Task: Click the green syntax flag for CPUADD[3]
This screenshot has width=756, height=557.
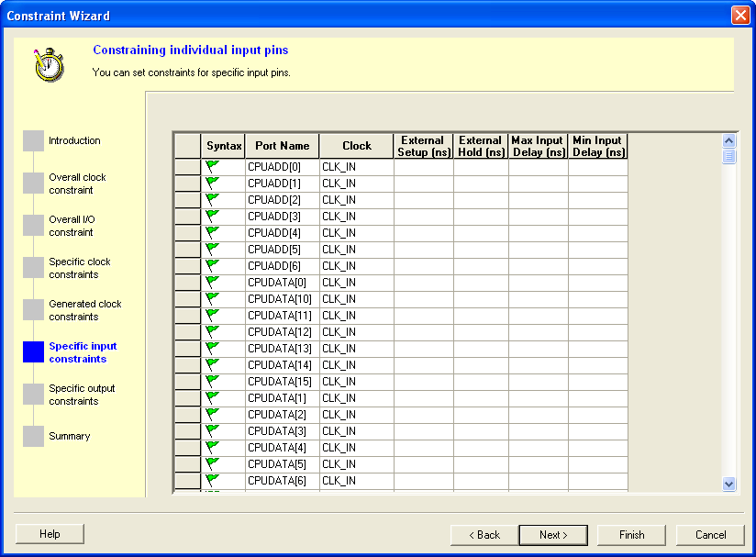Action: pos(212,216)
